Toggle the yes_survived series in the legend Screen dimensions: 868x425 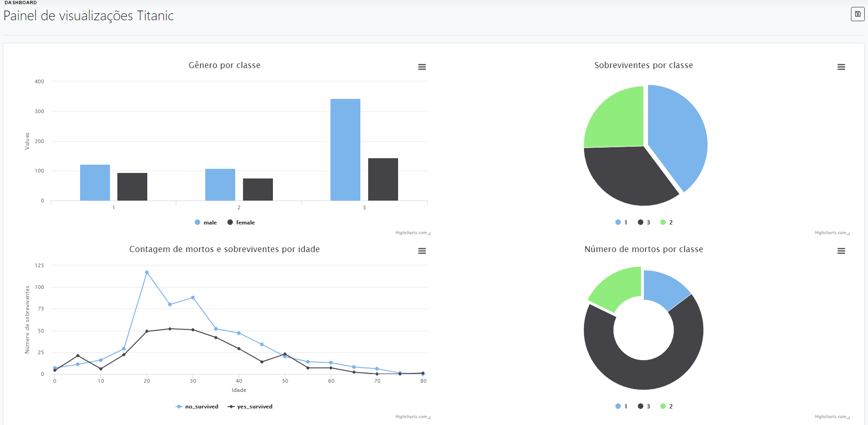click(x=250, y=407)
